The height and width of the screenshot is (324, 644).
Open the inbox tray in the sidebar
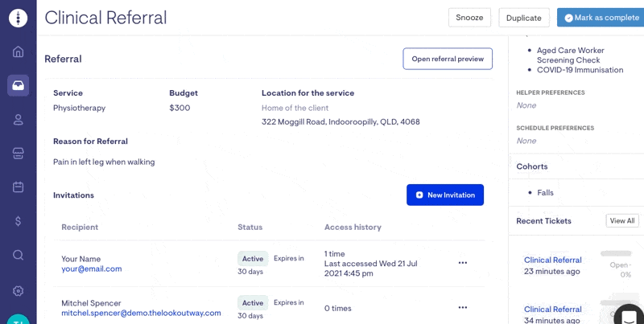coord(18,85)
